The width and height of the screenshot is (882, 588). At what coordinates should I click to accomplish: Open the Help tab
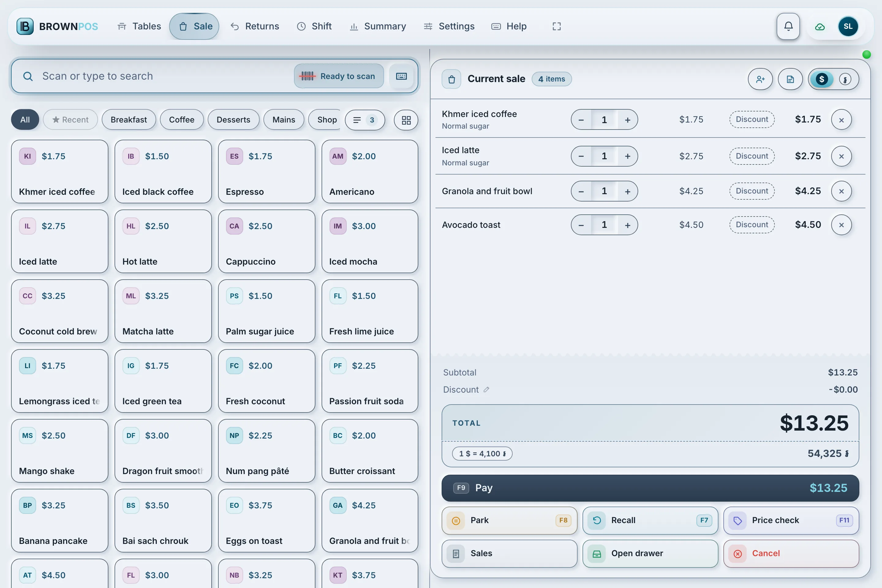pos(509,26)
